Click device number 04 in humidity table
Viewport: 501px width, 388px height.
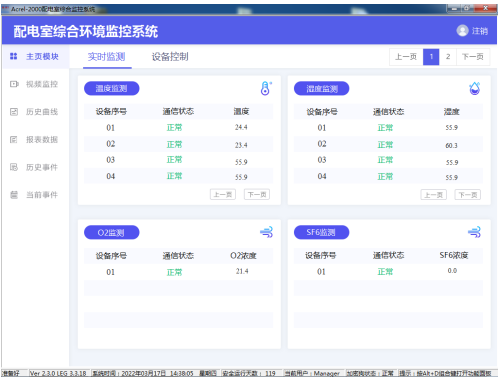322,176
